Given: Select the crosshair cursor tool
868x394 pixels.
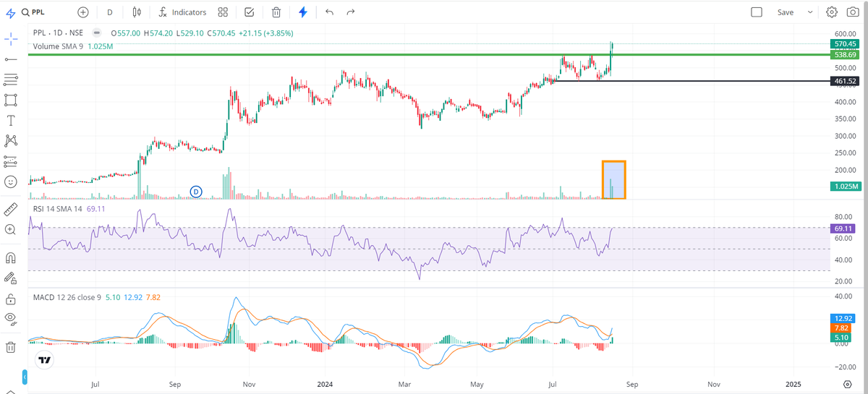Looking at the screenshot, I should (10, 38).
